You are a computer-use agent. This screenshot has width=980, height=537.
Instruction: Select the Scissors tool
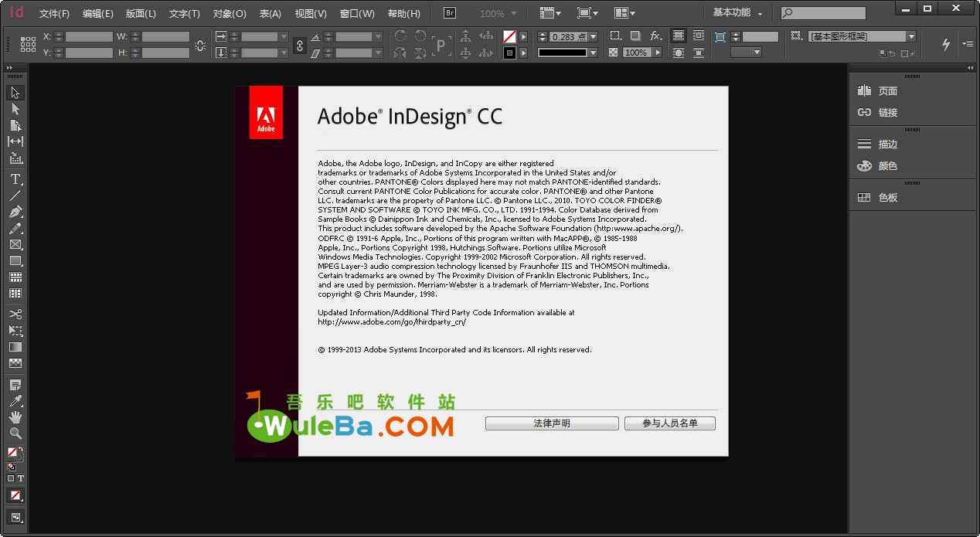click(15, 314)
